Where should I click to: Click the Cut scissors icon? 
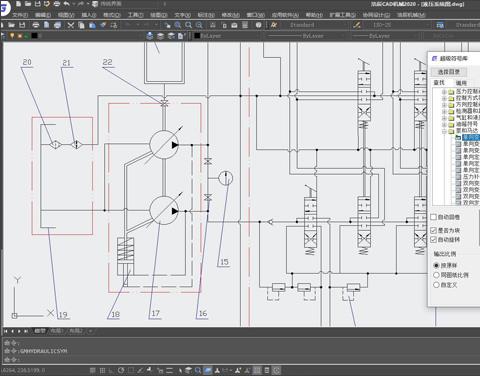coord(71,25)
